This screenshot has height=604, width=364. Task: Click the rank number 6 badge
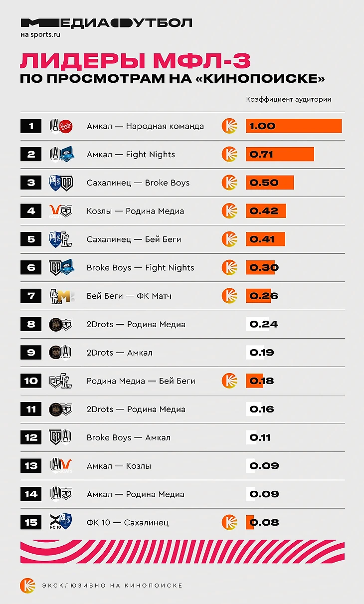31,268
